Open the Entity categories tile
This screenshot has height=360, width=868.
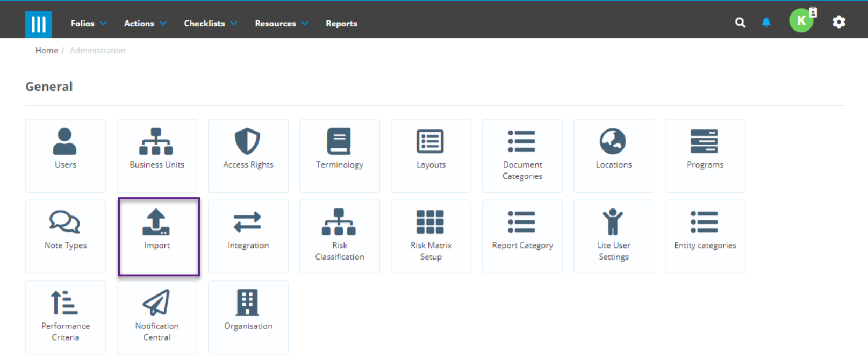coord(705,236)
